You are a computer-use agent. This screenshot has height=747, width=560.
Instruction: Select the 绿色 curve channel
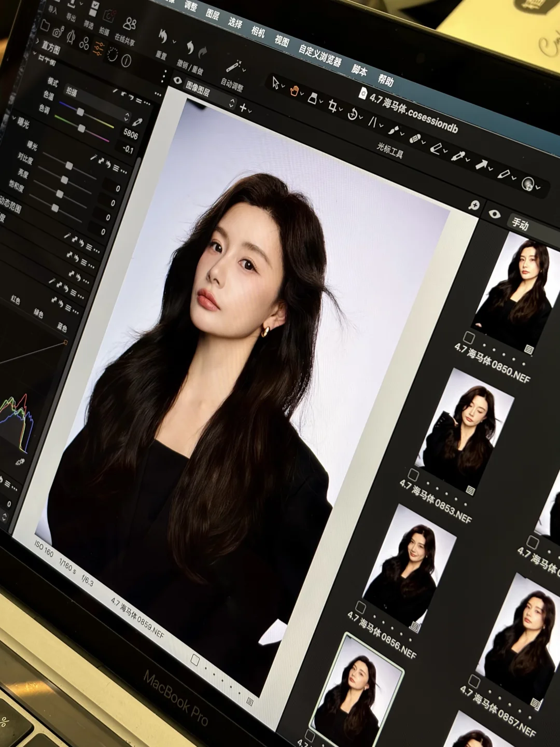(39, 313)
